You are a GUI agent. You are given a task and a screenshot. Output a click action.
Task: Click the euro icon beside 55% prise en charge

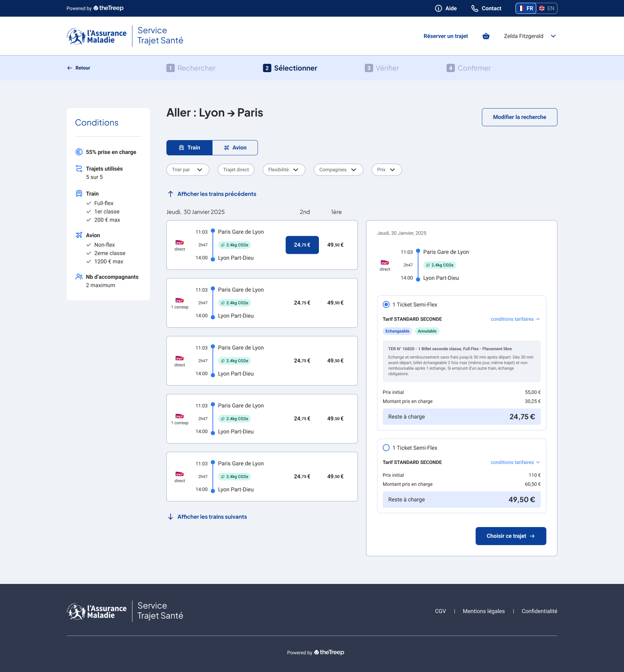(x=79, y=152)
